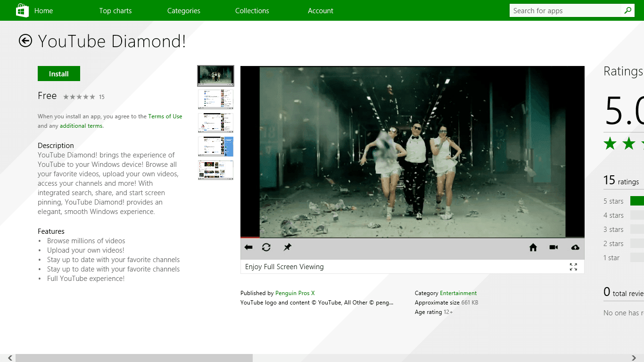The width and height of the screenshot is (644, 362).
Task: Click the pin icon in screenshot toolbar
Action: coord(287,247)
